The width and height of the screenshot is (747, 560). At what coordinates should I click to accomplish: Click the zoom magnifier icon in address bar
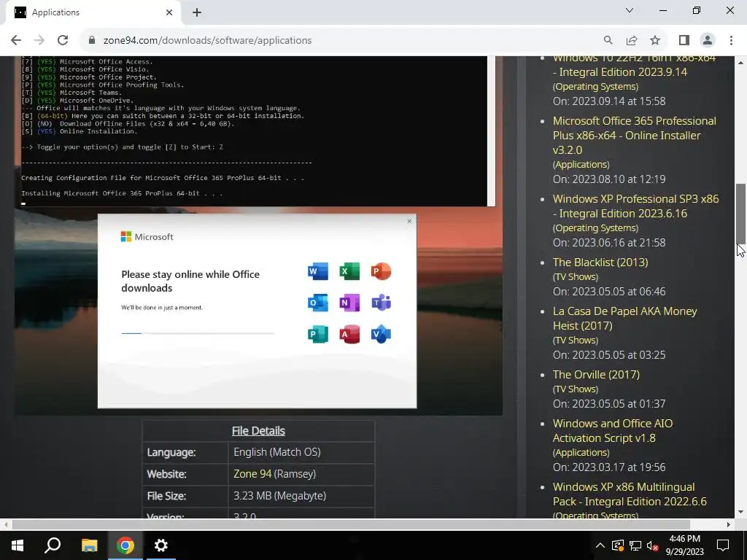click(x=608, y=41)
